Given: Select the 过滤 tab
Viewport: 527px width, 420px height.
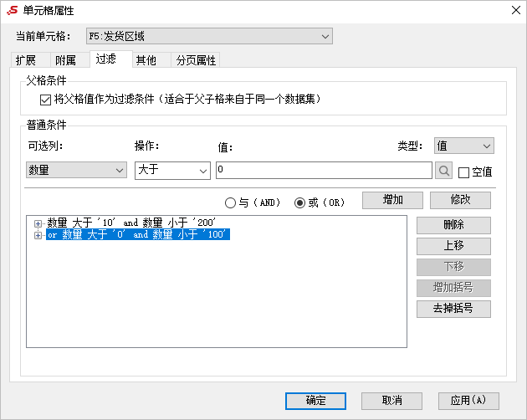Looking at the screenshot, I should coord(111,59).
